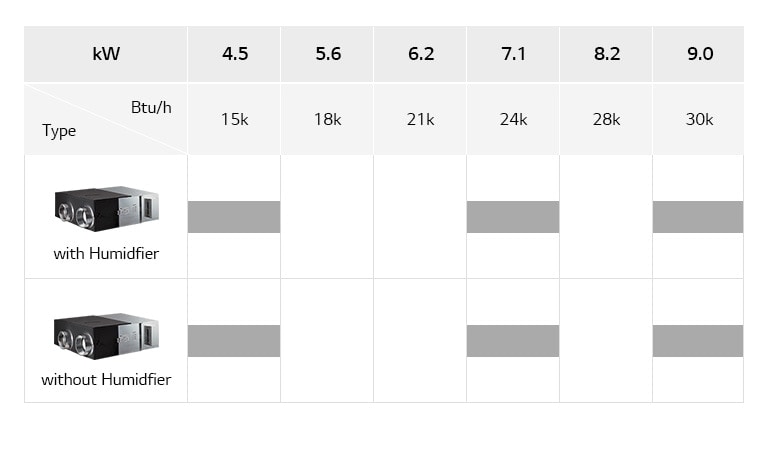The image size is (768, 463).
Task: Click the ventilator image above 'without Humidfier'
Action: (106, 335)
